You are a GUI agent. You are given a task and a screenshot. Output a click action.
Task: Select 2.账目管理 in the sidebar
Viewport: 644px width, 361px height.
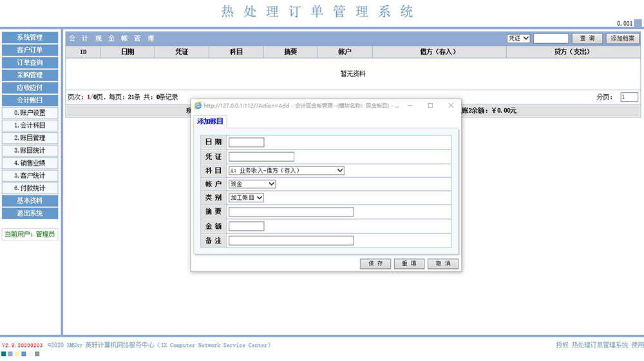pyautogui.click(x=30, y=138)
